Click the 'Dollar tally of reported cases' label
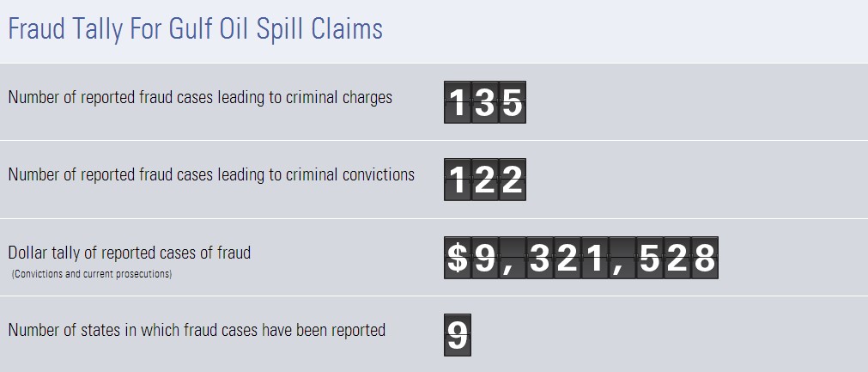Viewport: 868px width, 372px height. click(129, 253)
